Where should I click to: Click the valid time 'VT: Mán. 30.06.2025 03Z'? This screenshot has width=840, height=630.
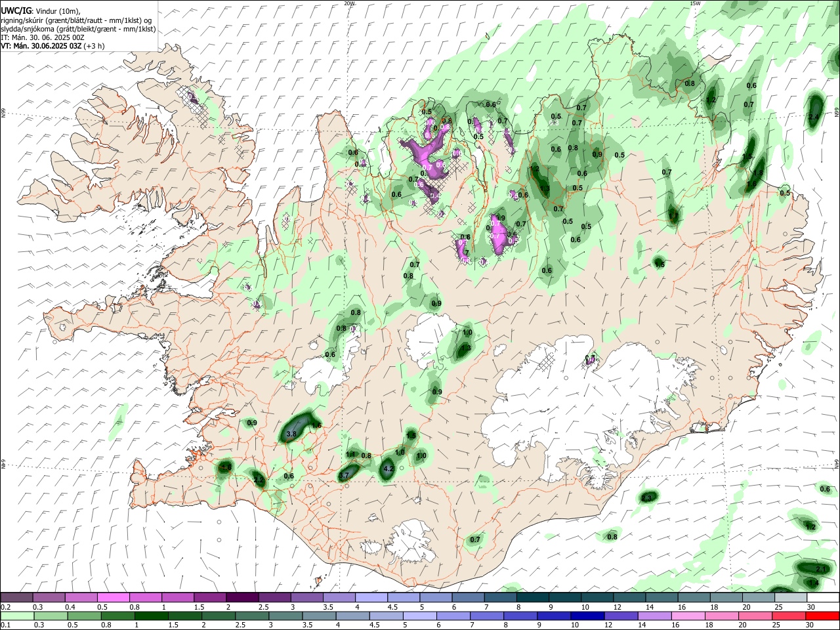41,46
